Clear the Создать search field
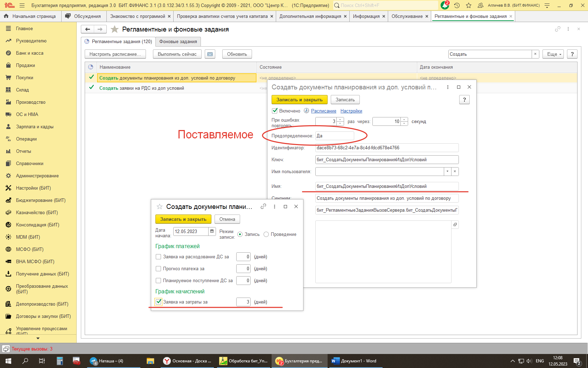 pyautogui.click(x=535, y=54)
